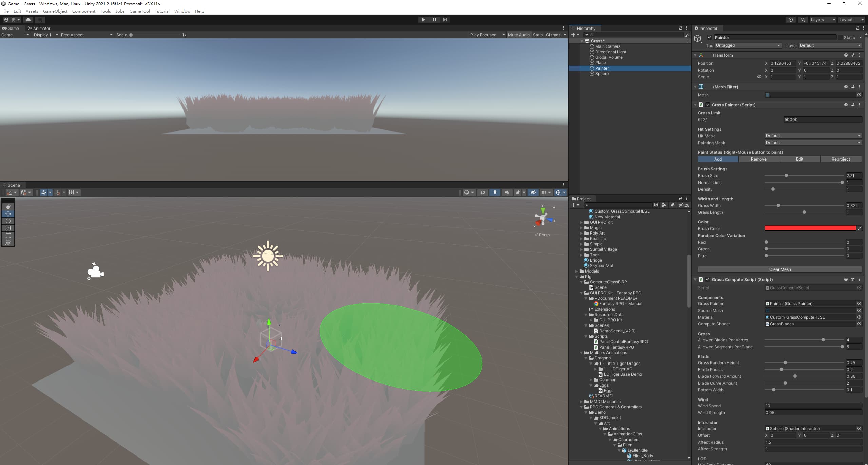This screenshot has height=465, width=868.
Task: Open Project search by label icon
Action: [x=672, y=205]
